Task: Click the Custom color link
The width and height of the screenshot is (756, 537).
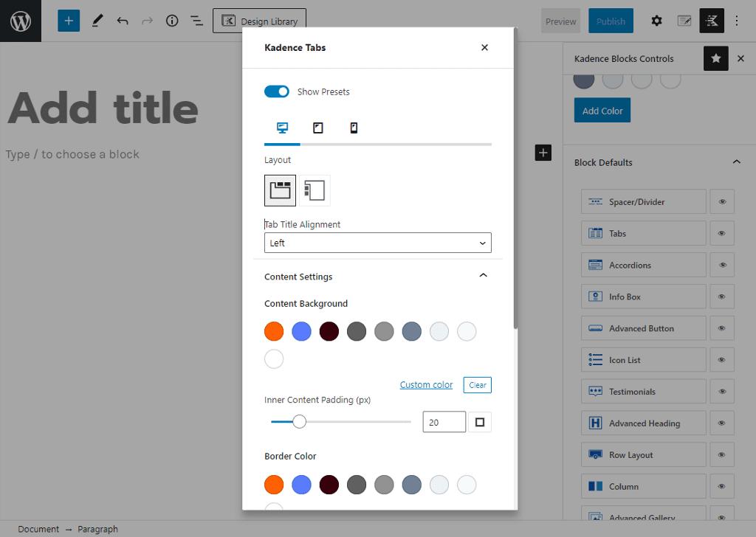Action: click(426, 385)
